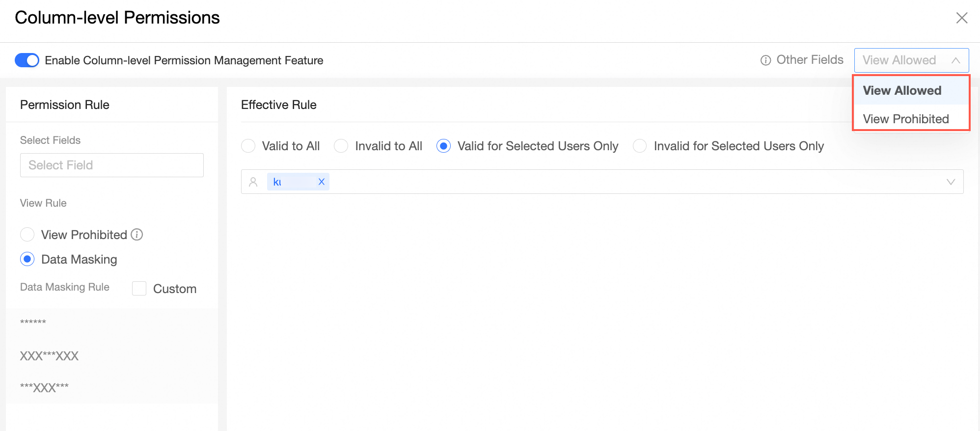Image resolution: width=980 pixels, height=431 pixels.
Task: Expand the selected users dropdown arrow
Action: [x=951, y=182]
